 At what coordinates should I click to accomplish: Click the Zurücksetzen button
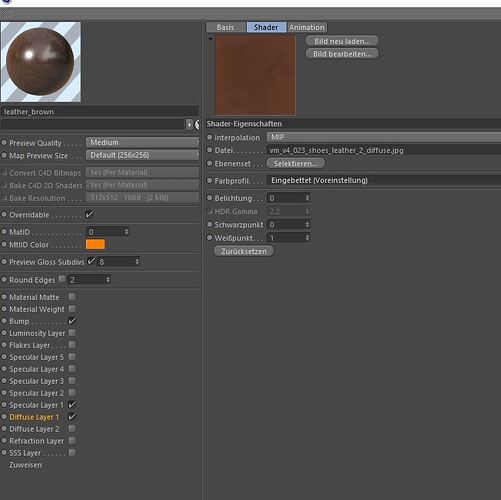244,251
